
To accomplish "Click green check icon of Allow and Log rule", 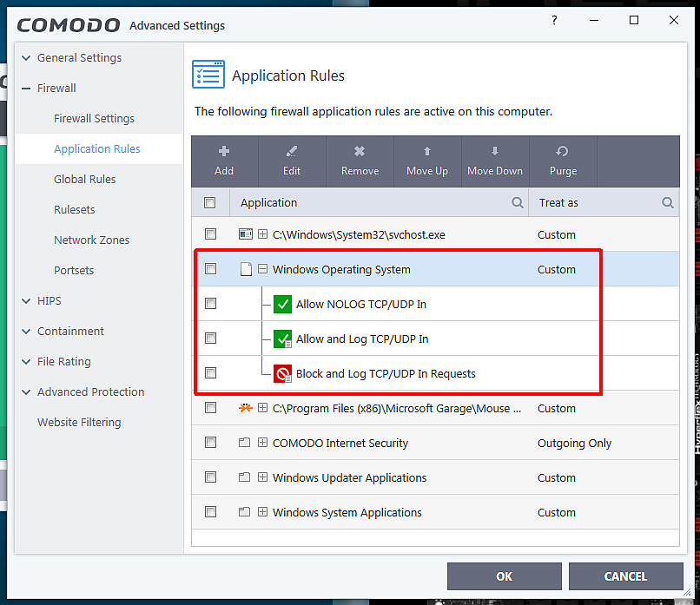I will click(282, 339).
